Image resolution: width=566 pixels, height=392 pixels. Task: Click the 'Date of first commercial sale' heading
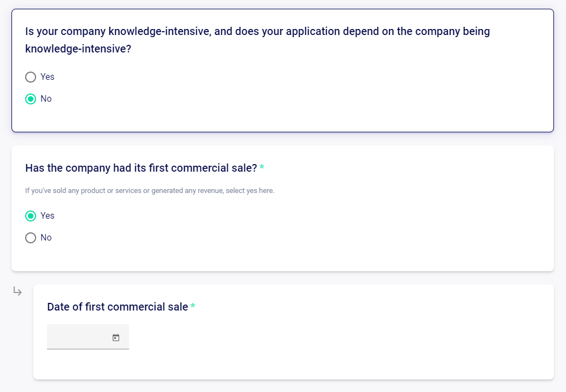coord(118,307)
